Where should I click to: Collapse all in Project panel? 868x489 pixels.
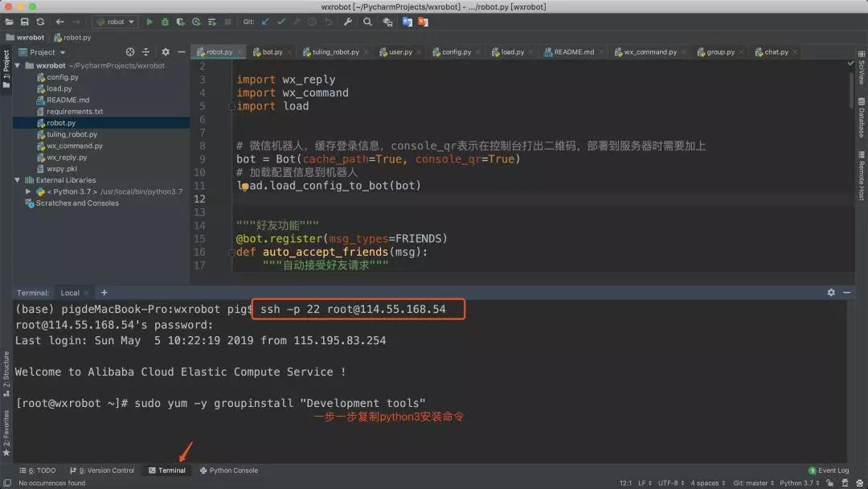tap(146, 51)
